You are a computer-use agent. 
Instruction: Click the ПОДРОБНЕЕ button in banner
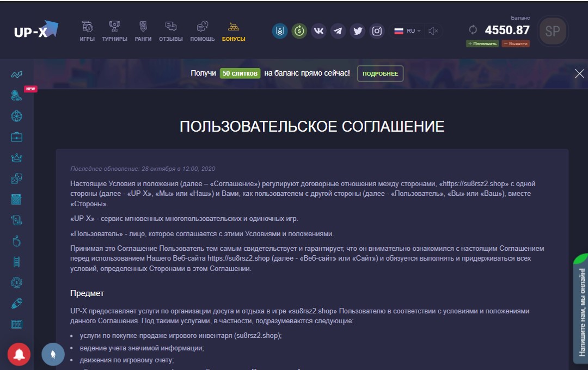(x=380, y=73)
